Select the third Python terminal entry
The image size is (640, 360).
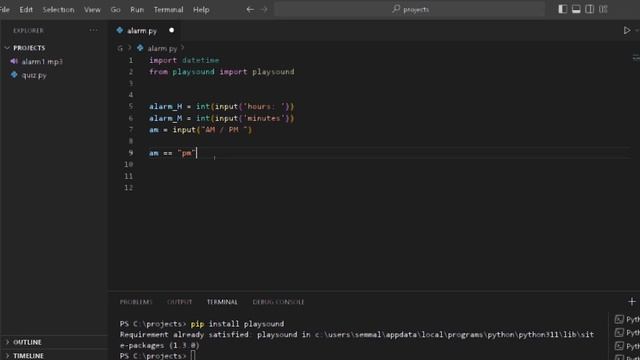coord(627,346)
